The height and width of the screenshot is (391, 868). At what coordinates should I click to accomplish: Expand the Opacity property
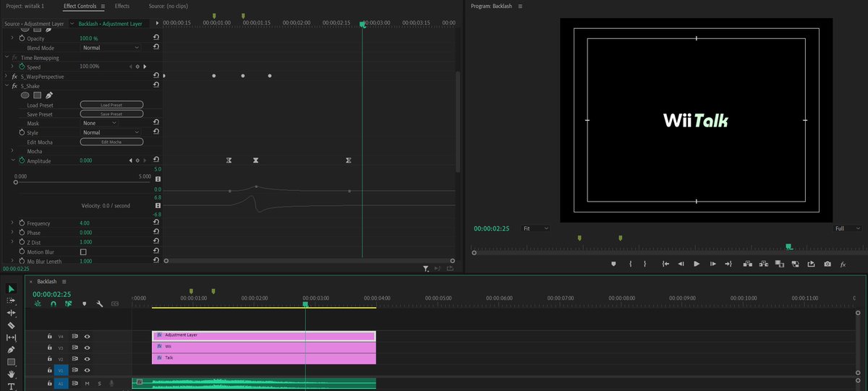tap(12, 38)
